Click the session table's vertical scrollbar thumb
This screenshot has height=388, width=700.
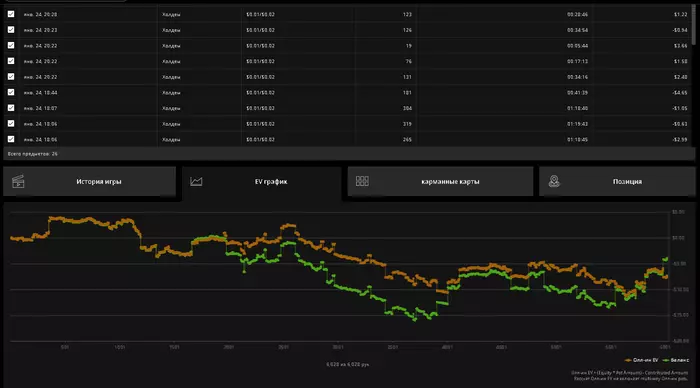(693, 25)
